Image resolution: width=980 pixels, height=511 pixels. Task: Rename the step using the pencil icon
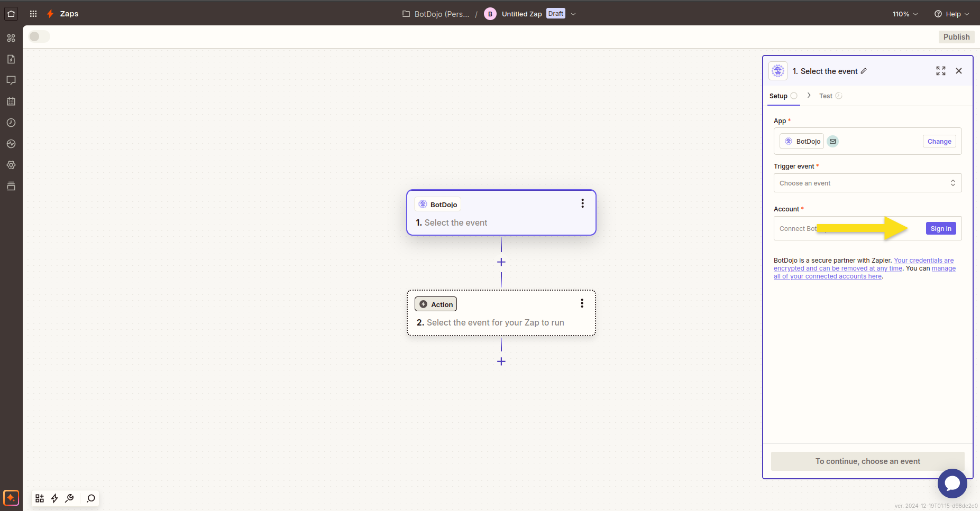pyautogui.click(x=864, y=71)
